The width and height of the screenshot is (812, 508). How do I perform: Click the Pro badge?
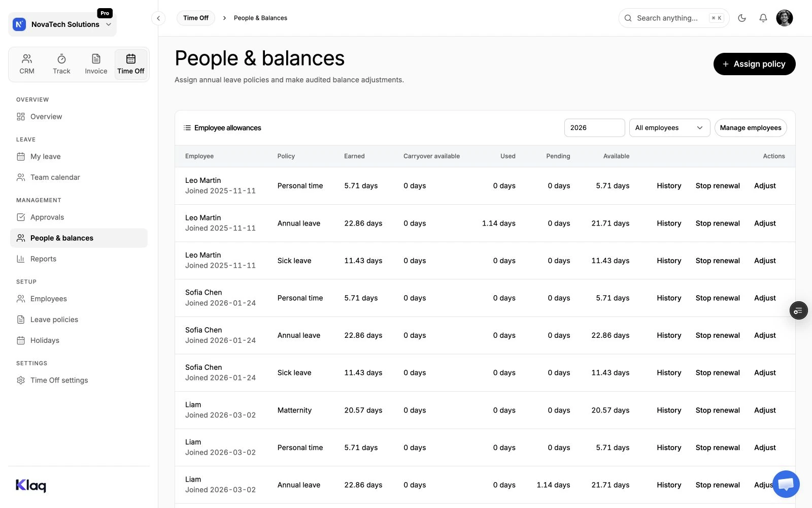click(x=105, y=13)
